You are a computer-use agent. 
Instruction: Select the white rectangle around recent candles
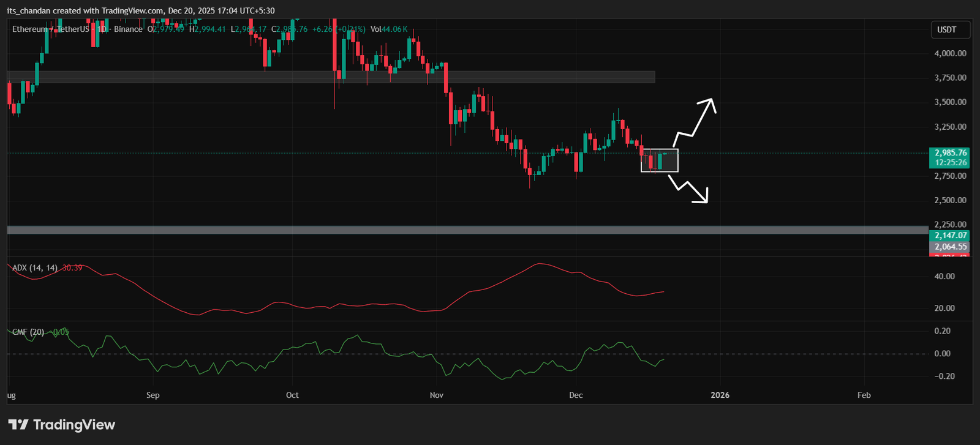click(x=660, y=160)
